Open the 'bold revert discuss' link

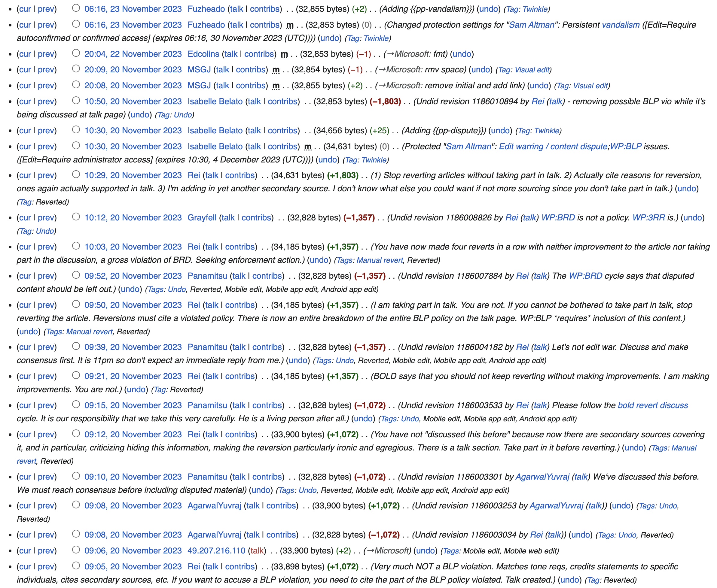[652, 405]
